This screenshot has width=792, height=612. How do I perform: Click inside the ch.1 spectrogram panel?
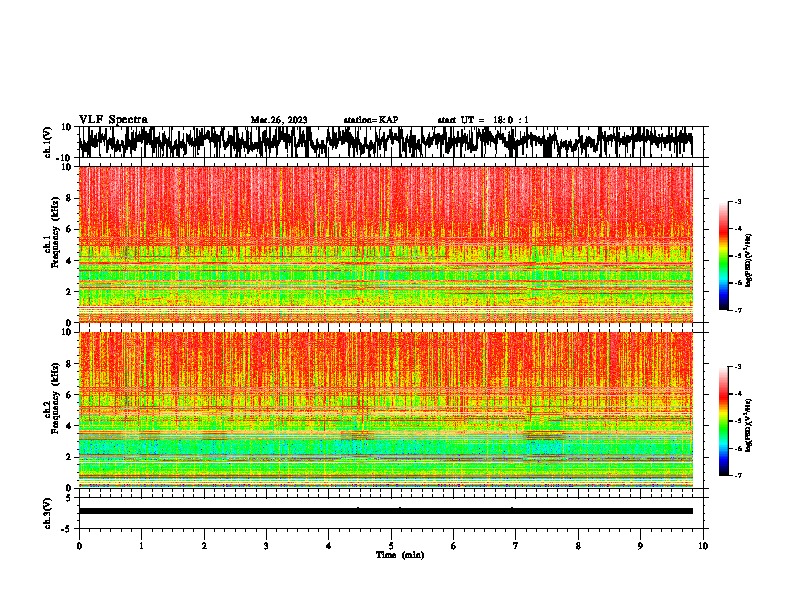(385, 244)
